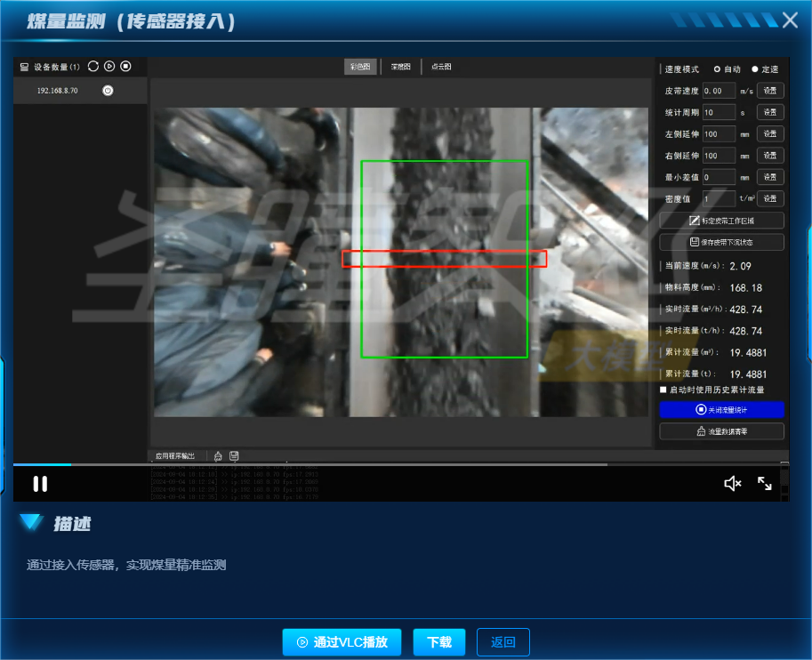The height and width of the screenshot is (660, 812).
Task: Click the play icon beside device count
Action: [x=109, y=66]
